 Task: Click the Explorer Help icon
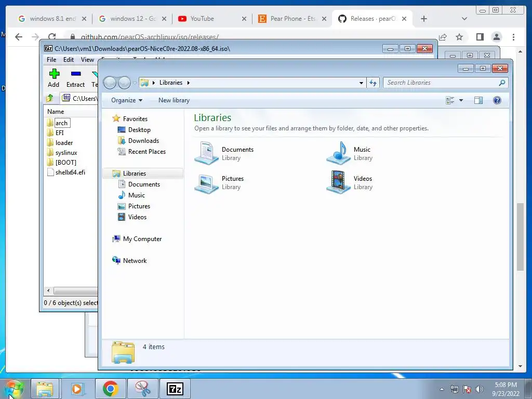(x=497, y=100)
